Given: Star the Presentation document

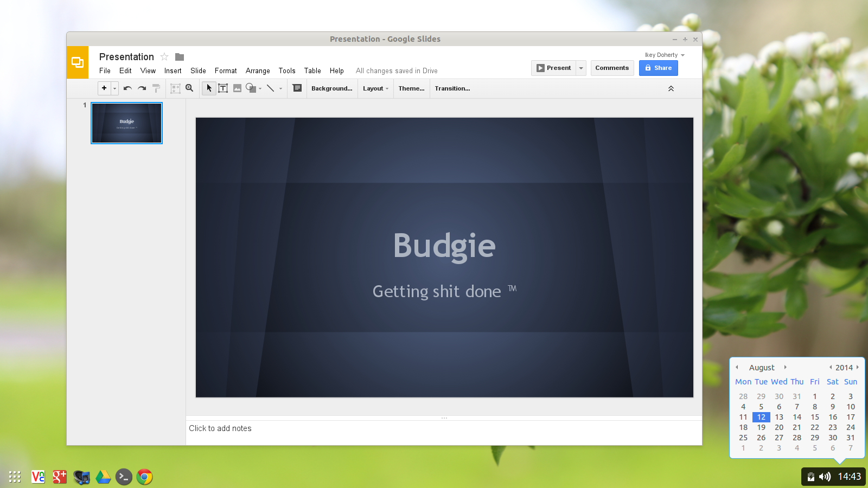Looking at the screenshot, I should click(x=164, y=57).
